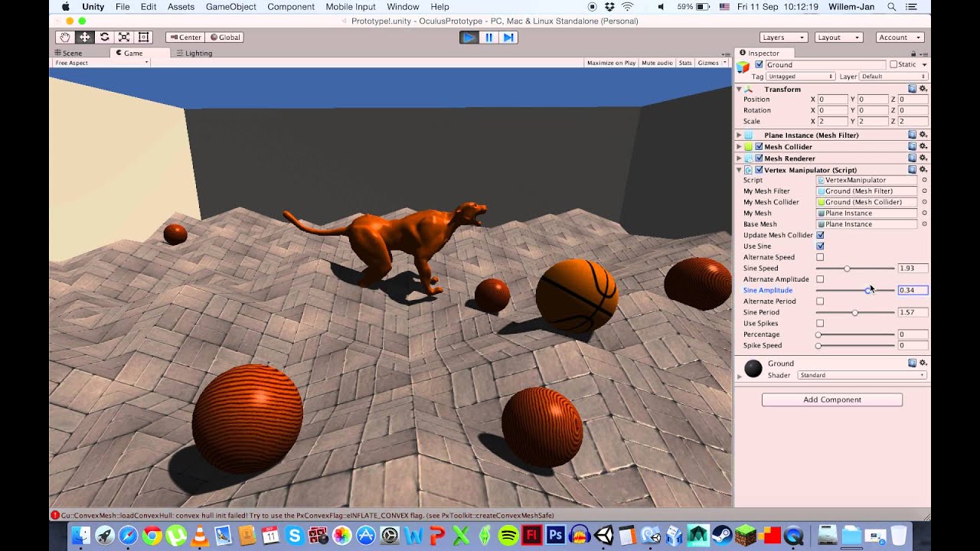Select the Hand tool in toolbar
This screenshot has width=980, height=551.
click(x=65, y=37)
